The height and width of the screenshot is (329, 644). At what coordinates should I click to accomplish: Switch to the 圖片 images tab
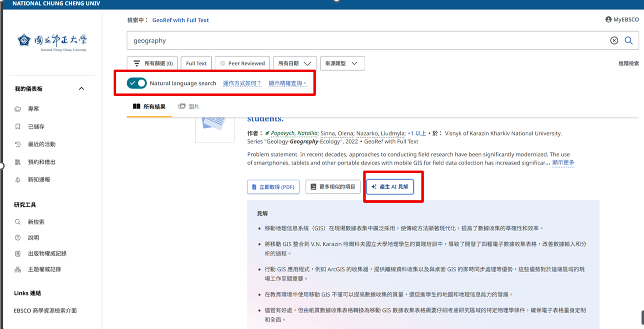click(189, 107)
